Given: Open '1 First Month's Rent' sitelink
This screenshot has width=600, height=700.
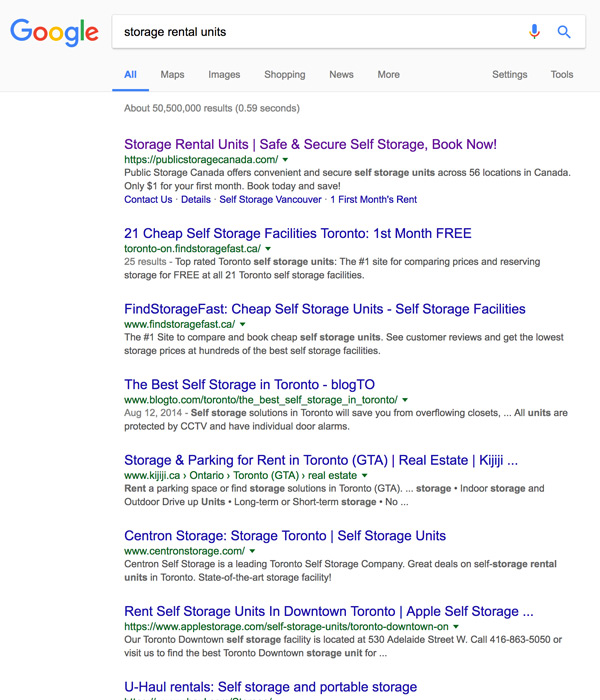Looking at the screenshot, I should [x=373, y=200].
